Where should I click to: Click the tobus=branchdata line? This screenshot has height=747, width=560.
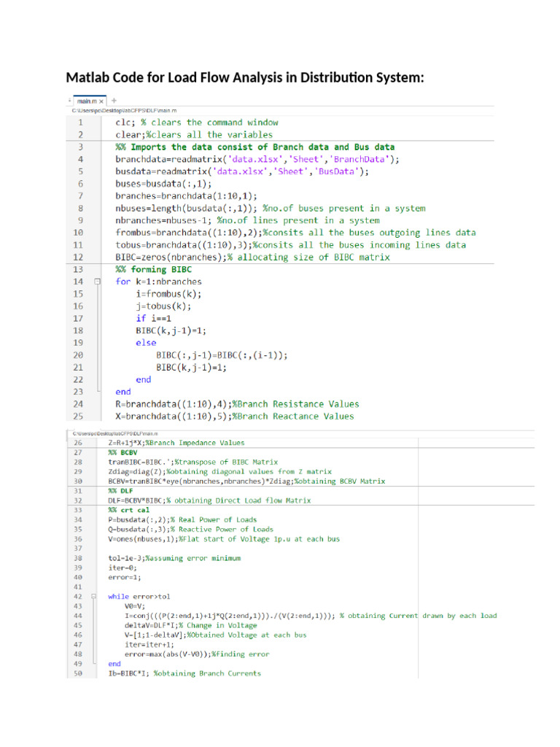coord(290,245)
